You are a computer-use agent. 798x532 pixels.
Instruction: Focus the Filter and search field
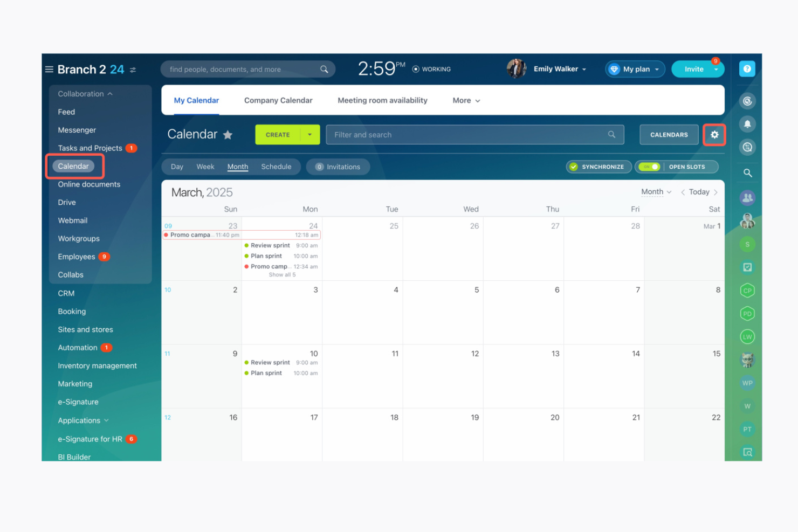[x=475, y=135]
